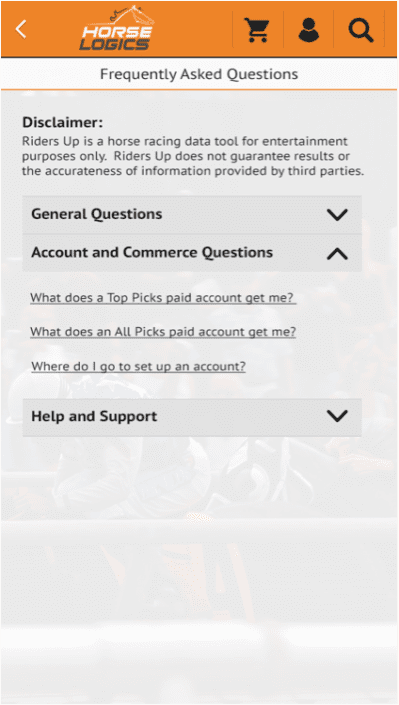Screen dimensions: 399x705
Task: Click the Riders Up disclaimer paragraph text
Action: (x=193, y=156)
